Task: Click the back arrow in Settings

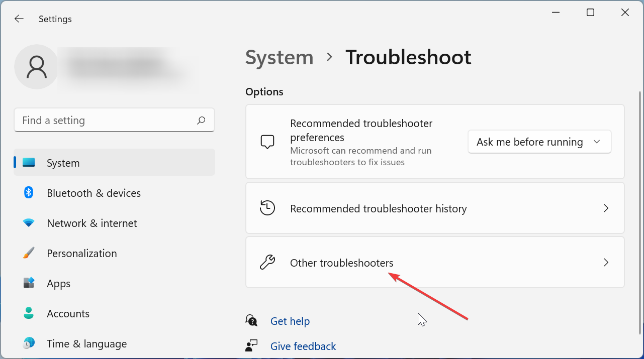Action: click(x=19, y=19)
